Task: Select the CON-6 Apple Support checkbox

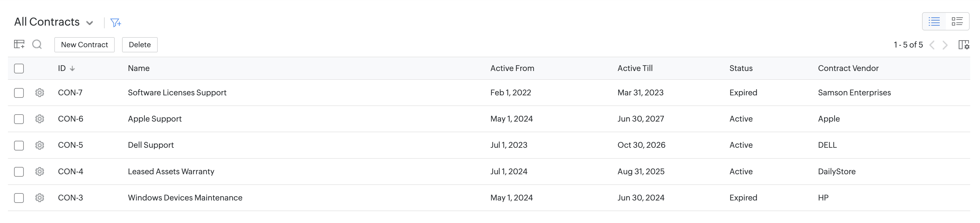Action: (x=19, y=119)
